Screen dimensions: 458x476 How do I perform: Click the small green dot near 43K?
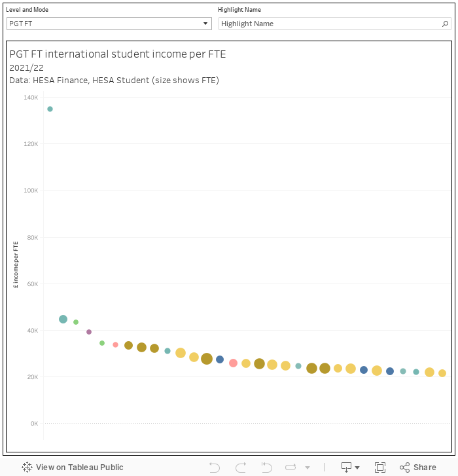pyautogui.click(x=76, y=322)
